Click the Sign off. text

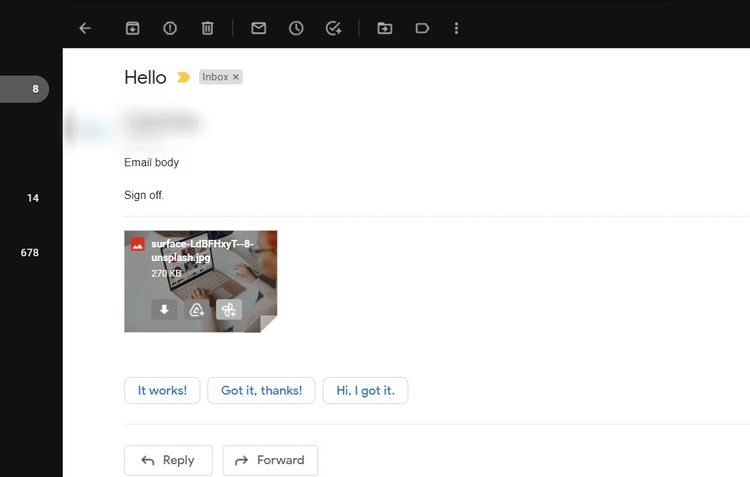144,195
